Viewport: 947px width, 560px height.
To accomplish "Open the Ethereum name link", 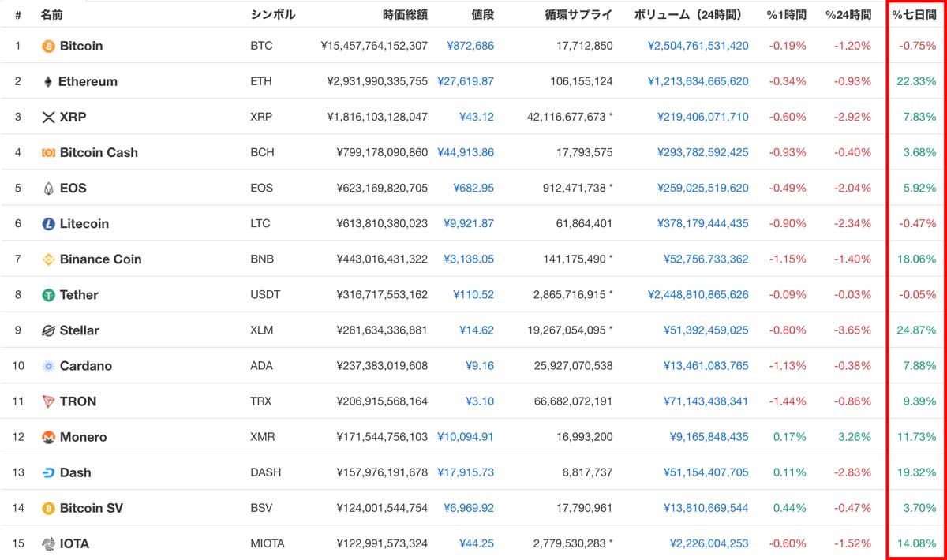I will [x=88, y=81].
